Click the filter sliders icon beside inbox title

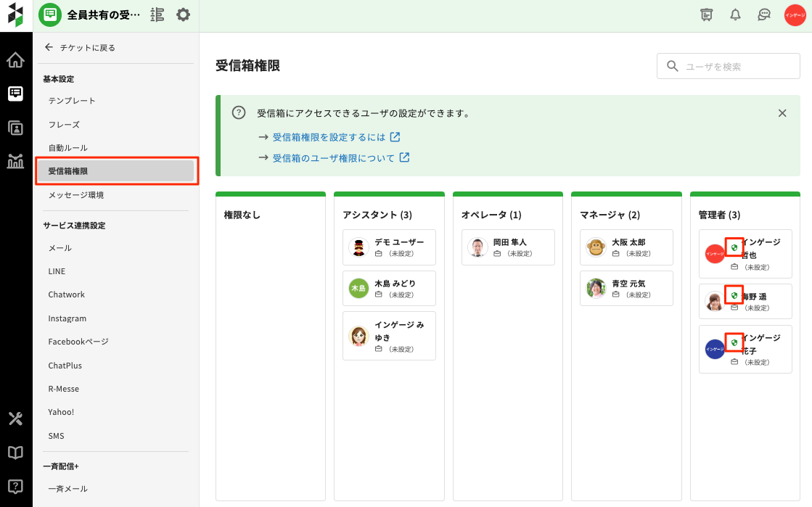point(157,15)
